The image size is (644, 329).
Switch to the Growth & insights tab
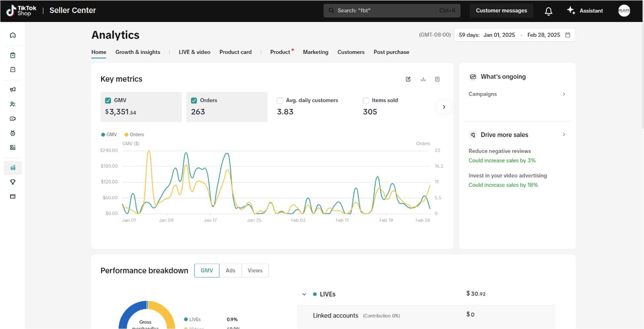click(138, 52)
